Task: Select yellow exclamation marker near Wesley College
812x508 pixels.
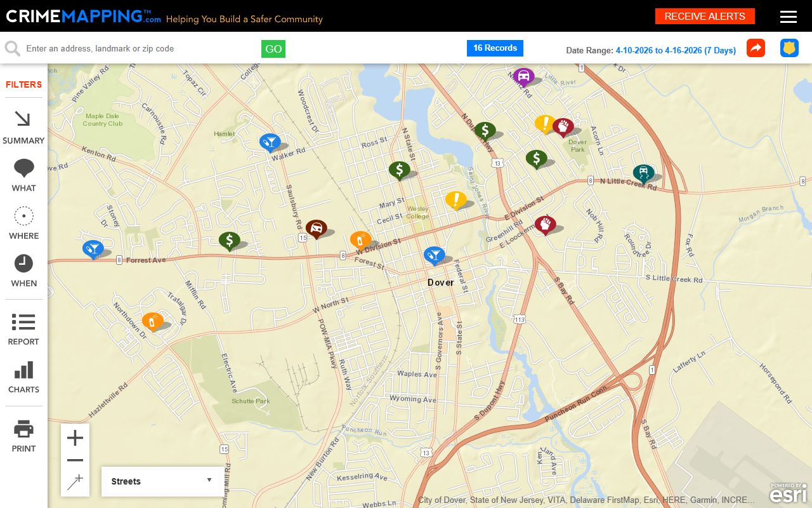Action: (455, 201)
